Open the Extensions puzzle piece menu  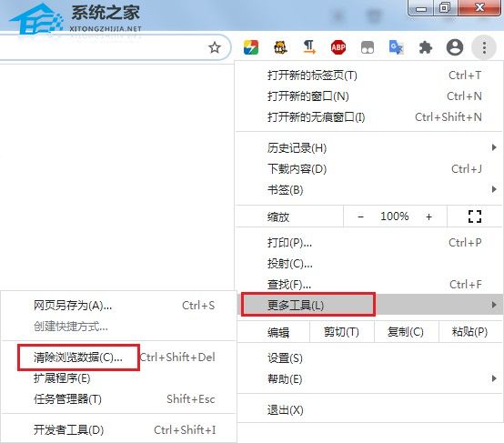point(425,47)
